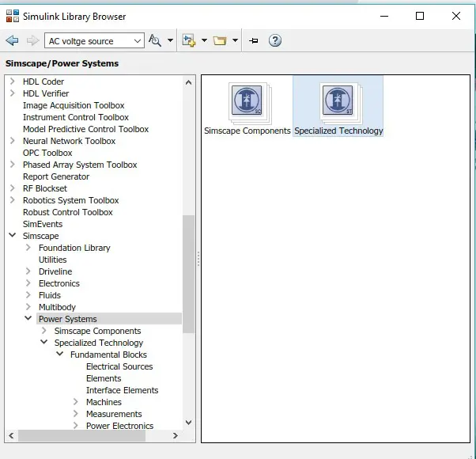Collapse the Simscape tree node
The width and height of the screenshot is (476, 459).
pyautogui.click(x=12, y=235)
